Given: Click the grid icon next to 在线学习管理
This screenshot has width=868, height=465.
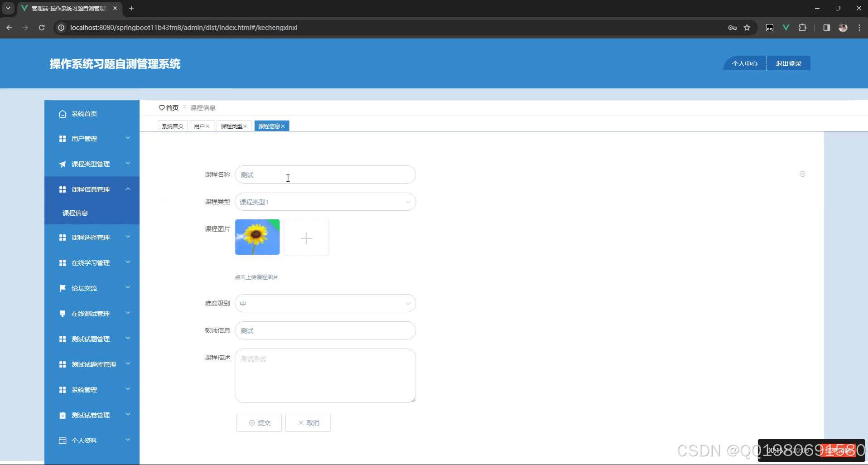Looking at the screenshot, I should tap(63, 263).
